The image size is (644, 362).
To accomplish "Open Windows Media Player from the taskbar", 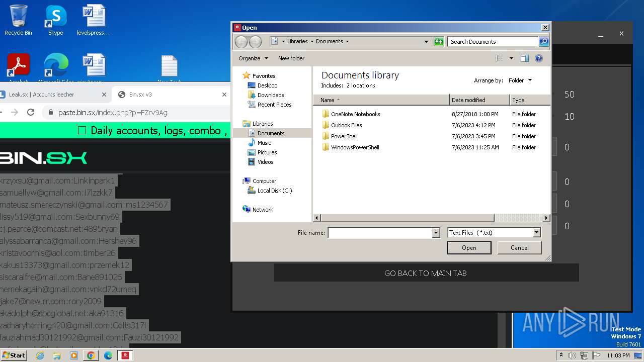I will [x=74, y=355].
